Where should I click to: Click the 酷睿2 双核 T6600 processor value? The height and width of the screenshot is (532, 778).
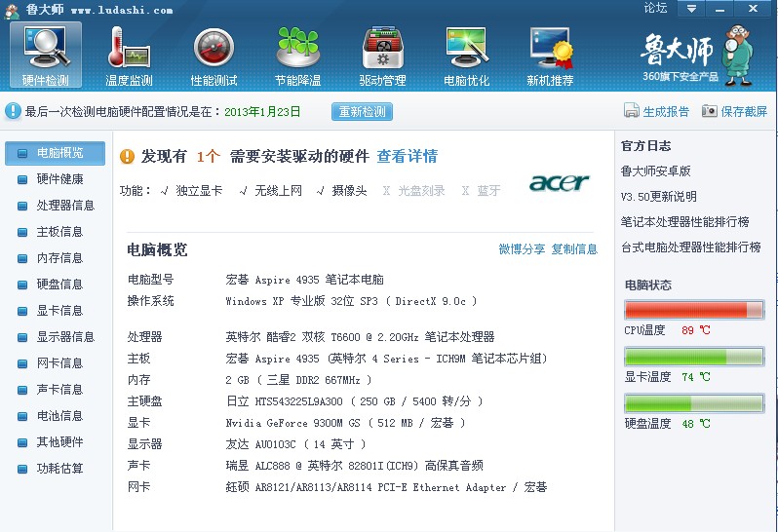pyautogui.click(x=360, y=337)
